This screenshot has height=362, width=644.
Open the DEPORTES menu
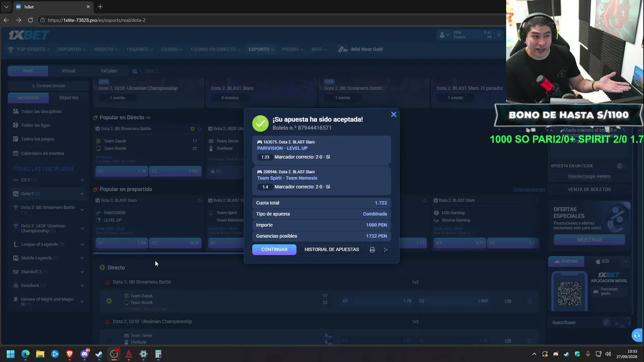[x=72, y=49]
